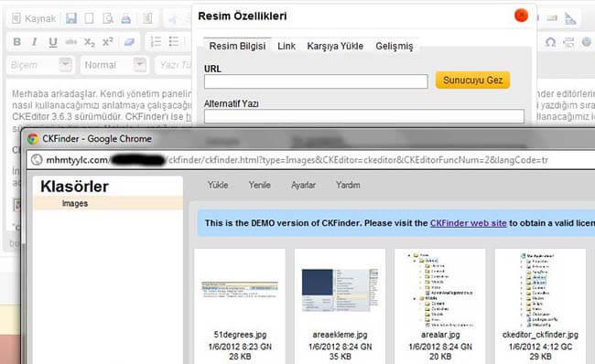Click Yardım in CKFinder toolbar
595x364 pixels.
pos(348,185)
